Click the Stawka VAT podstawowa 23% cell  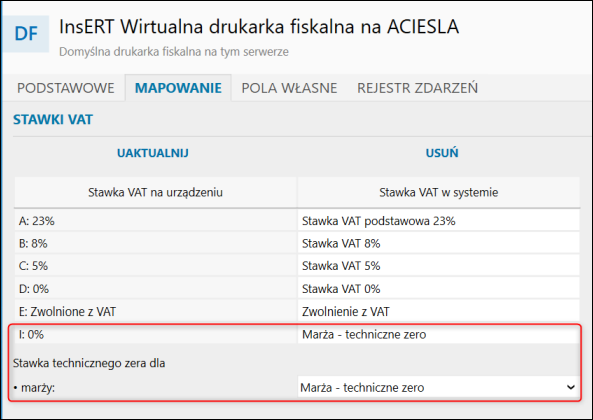click(439, 221)
